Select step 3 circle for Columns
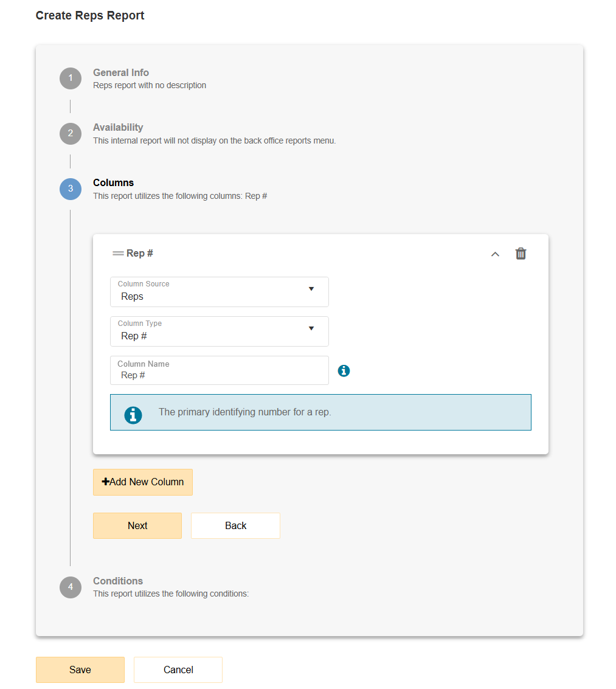This screenshot has width=616, height=689. point(70,189)
